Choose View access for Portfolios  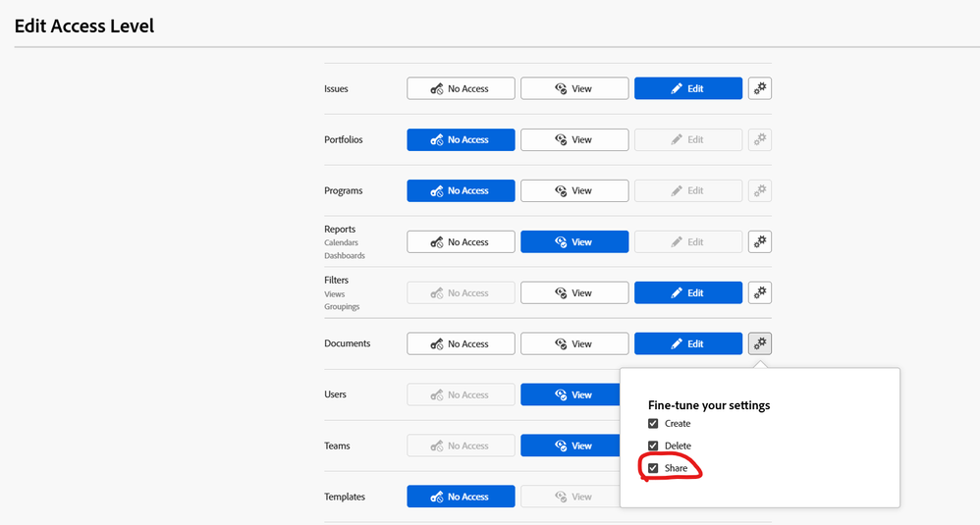[x=574, y=139]
